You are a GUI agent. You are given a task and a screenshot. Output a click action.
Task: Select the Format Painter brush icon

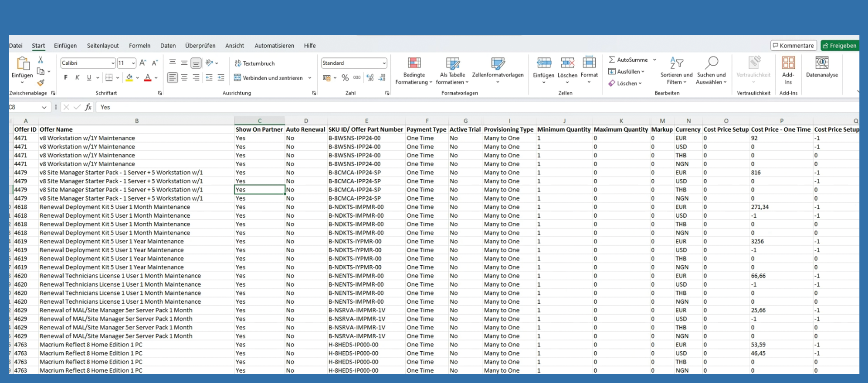coord(41,83)
